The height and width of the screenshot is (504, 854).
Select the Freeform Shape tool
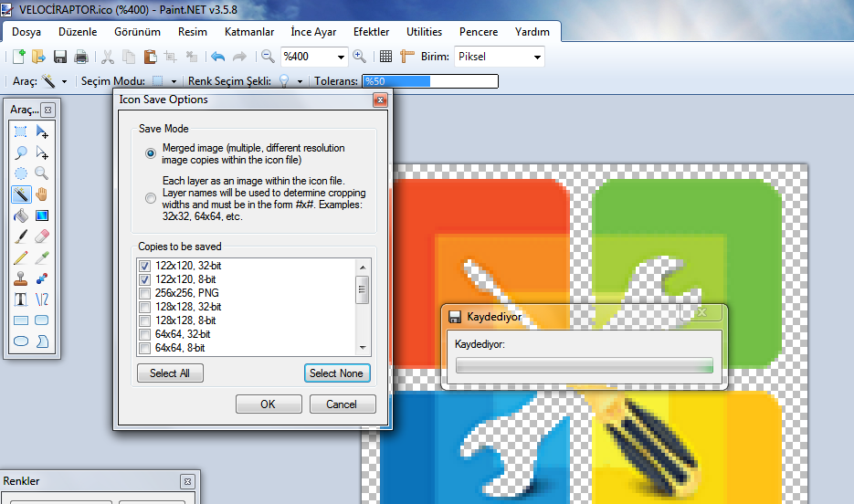[x=42, y=341]
